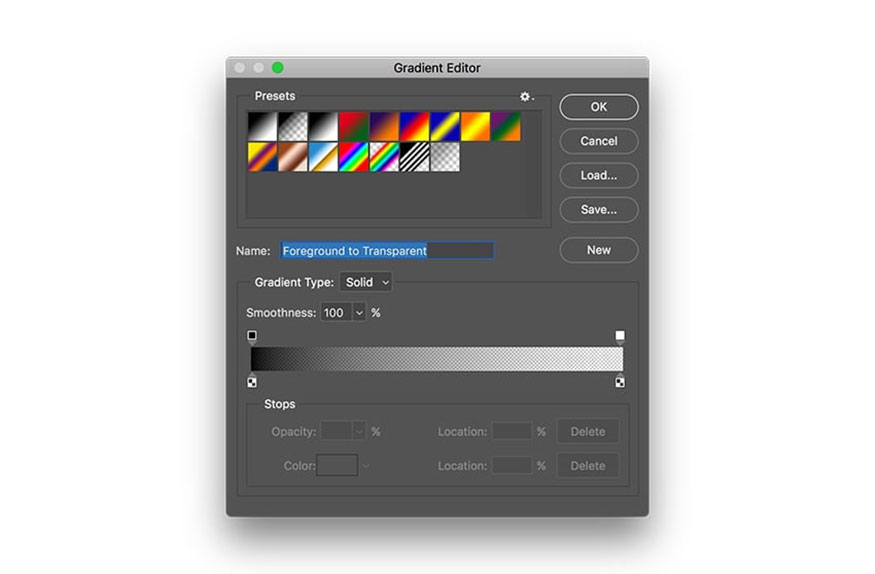The image size is (875, 574).
Task: Select the left opacity stop above gradient
Action: tap(252, 336)
